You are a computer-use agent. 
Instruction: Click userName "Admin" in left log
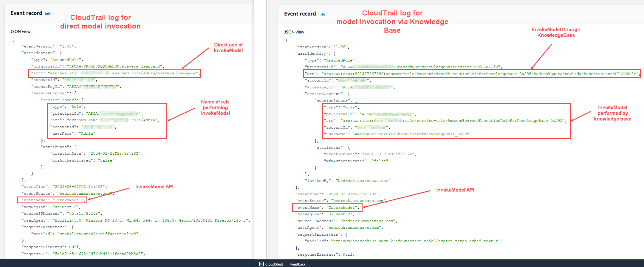pos(87,133)
